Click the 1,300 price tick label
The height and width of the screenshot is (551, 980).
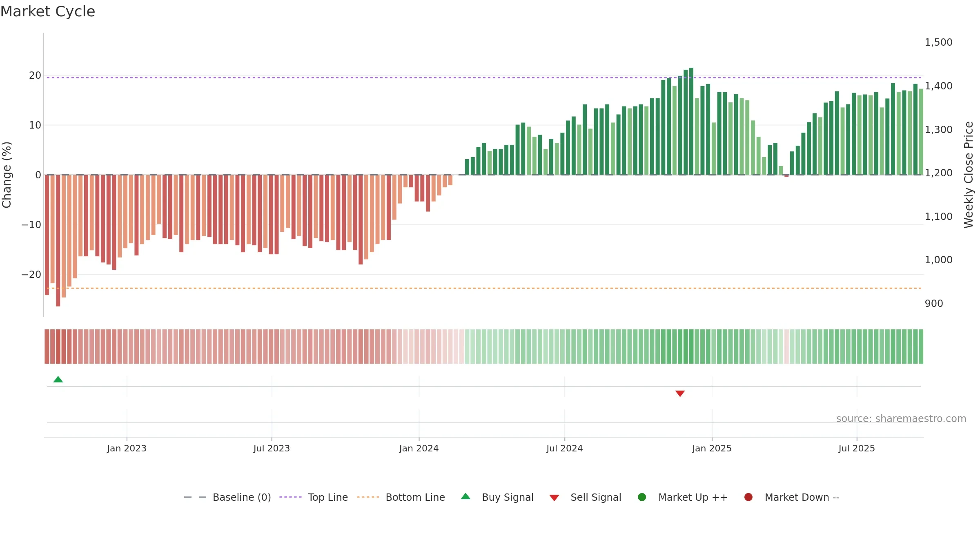coord(938,130)
